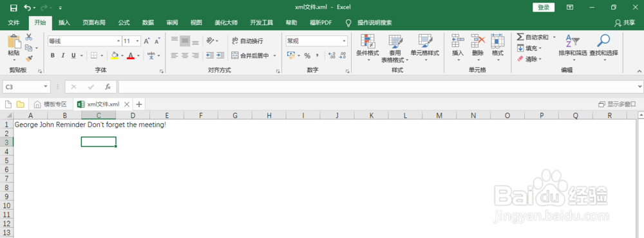Screen dimensions: 644x238
Task: Click the Name Box showing C3
Action: (26, 86)
